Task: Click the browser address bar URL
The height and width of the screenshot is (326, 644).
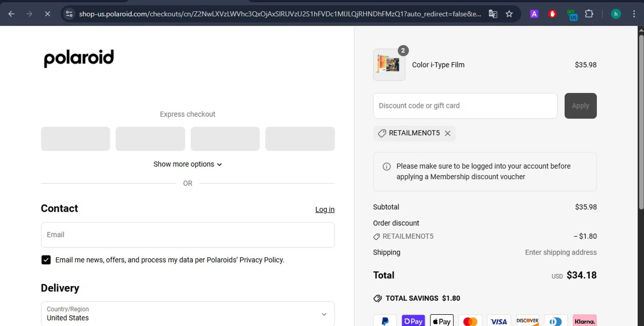Action: pyautogui.click(x=280, y=14)
